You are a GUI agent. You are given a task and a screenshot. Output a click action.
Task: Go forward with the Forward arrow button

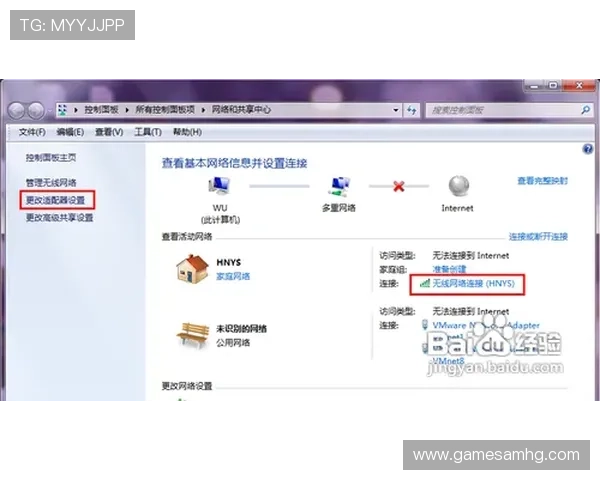[x=36, y=111]
